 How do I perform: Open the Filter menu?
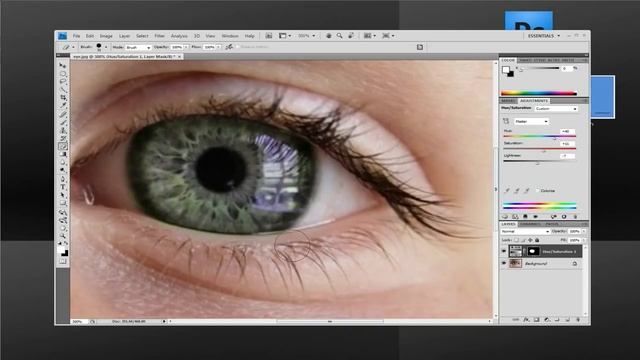(x=160, y=36)
